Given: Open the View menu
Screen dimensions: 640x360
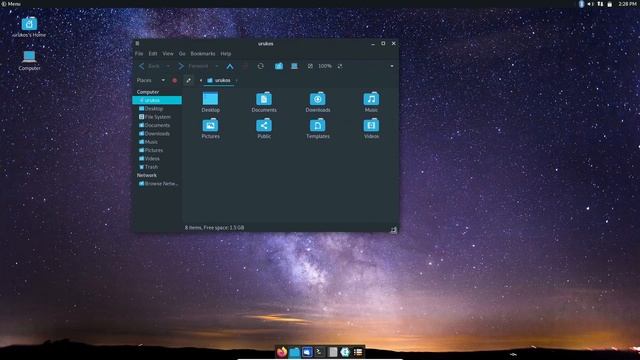Looking at the screenshot, I should coord(168,53).
